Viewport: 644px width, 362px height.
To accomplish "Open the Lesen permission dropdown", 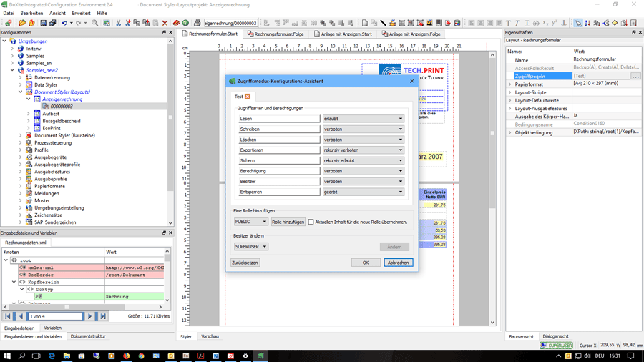I will tap(363, 119).
